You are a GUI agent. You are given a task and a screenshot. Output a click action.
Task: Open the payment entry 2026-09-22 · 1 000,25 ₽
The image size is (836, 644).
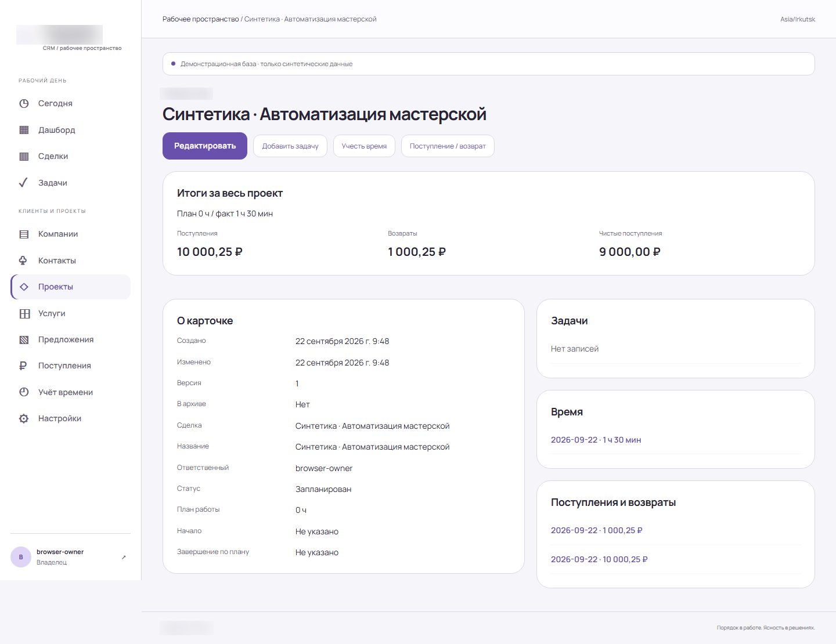click(597, 530)
